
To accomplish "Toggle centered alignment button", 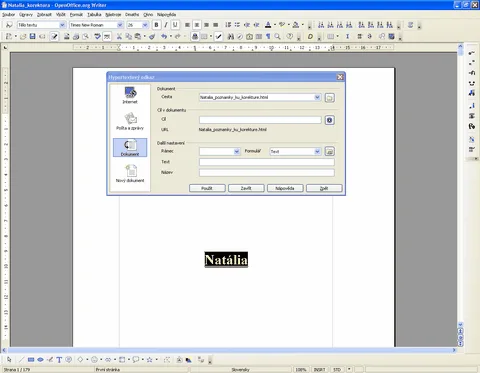I will pos(197,25).
